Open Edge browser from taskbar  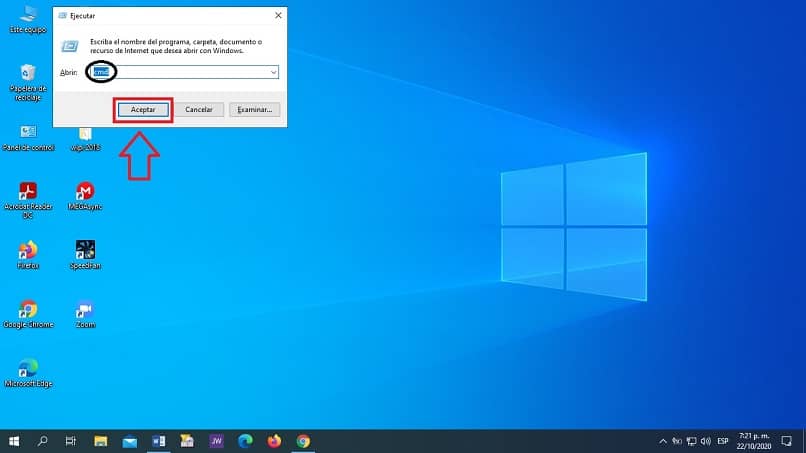245,441
